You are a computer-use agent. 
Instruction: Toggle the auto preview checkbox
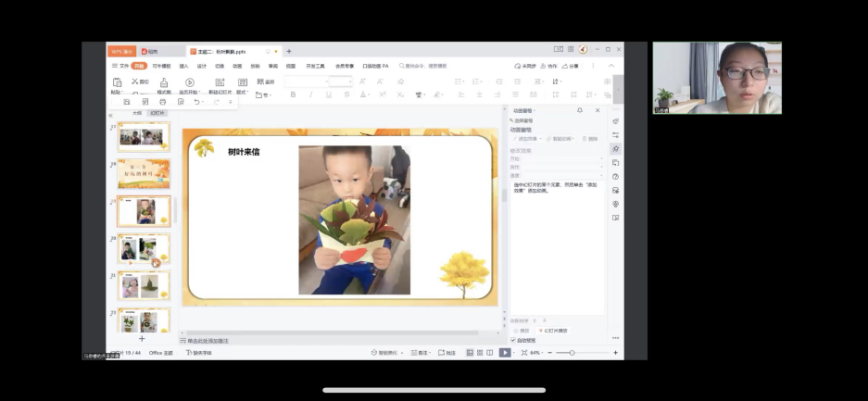pos(513,340)
